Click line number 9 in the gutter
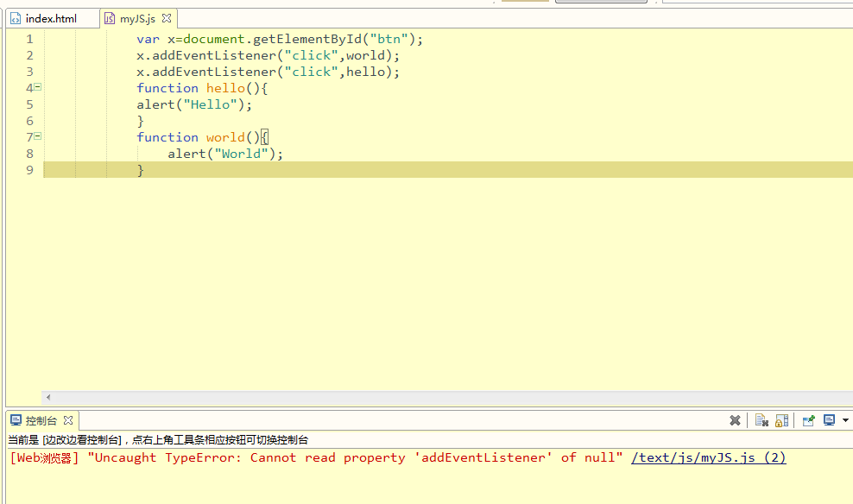 tap(29, 170)
